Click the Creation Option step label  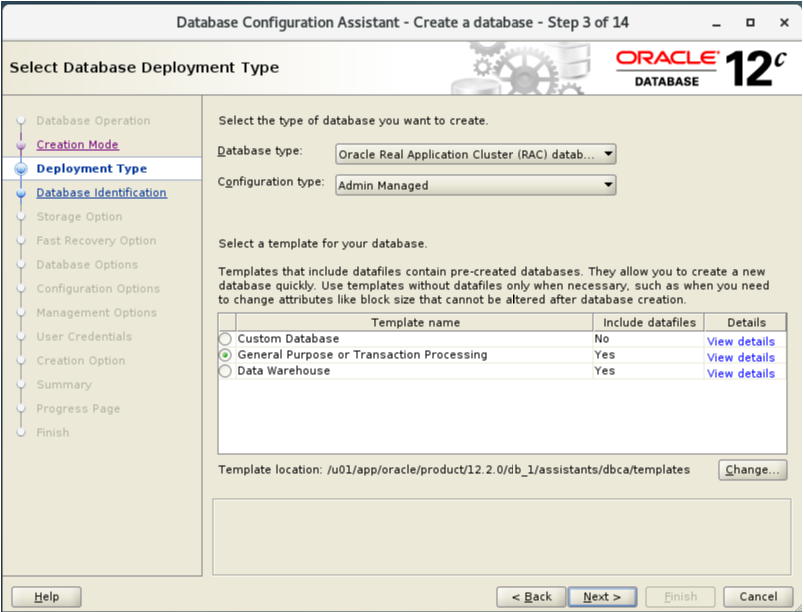click(81, 361)
